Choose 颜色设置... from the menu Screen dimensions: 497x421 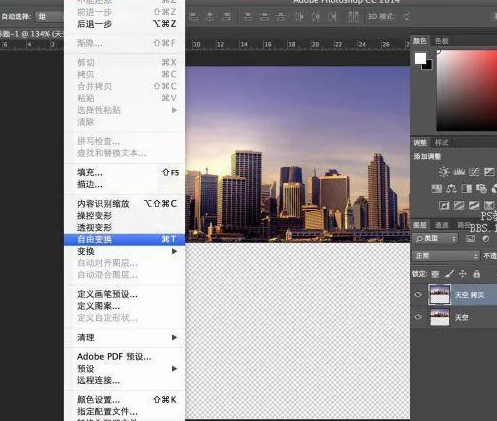pyautogui.click(x=125, y=400)
